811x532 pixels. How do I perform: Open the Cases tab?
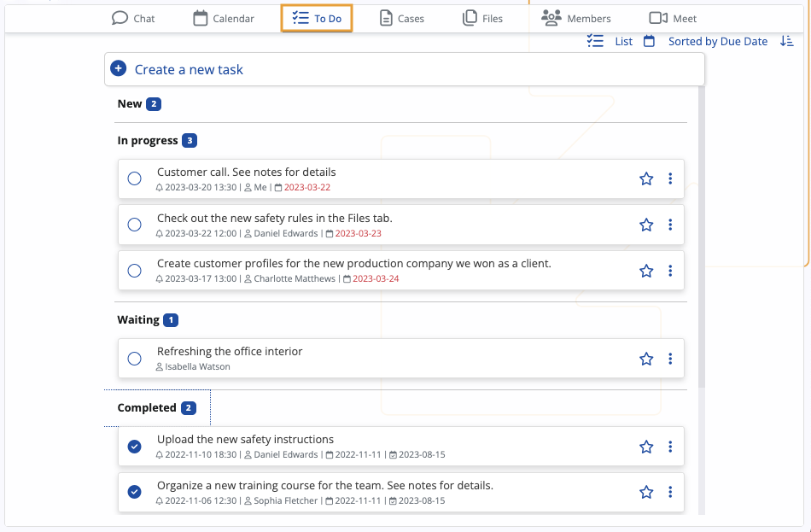coord(401,19)
